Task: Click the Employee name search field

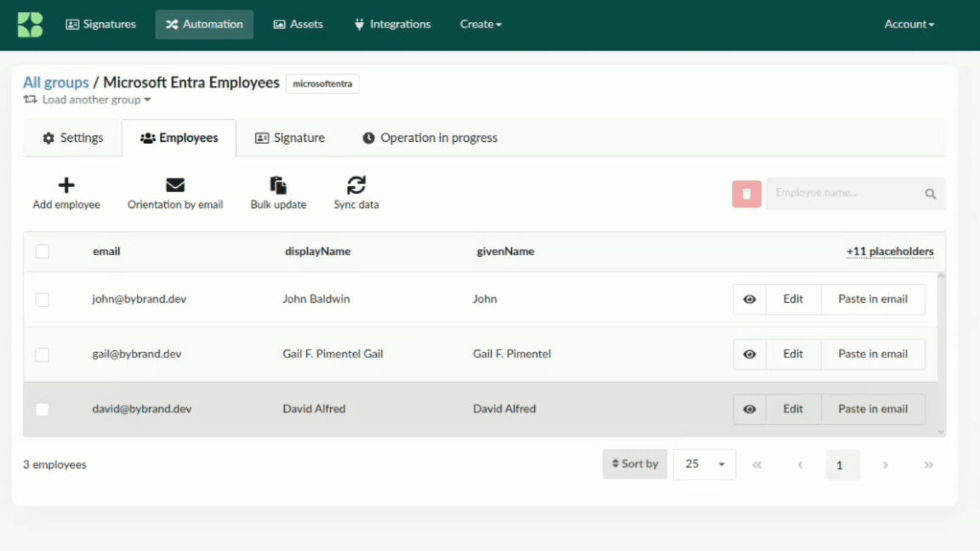Action: [x=842, y=194]
